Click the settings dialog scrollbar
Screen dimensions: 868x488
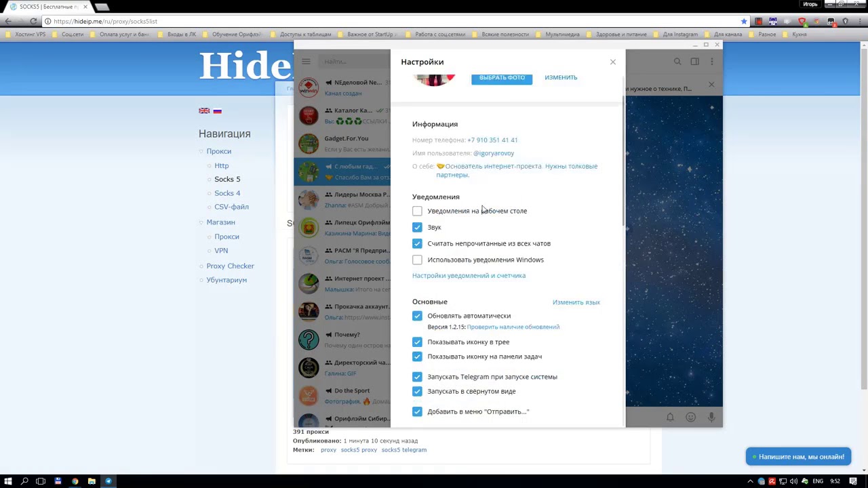[x=623, y=161]
